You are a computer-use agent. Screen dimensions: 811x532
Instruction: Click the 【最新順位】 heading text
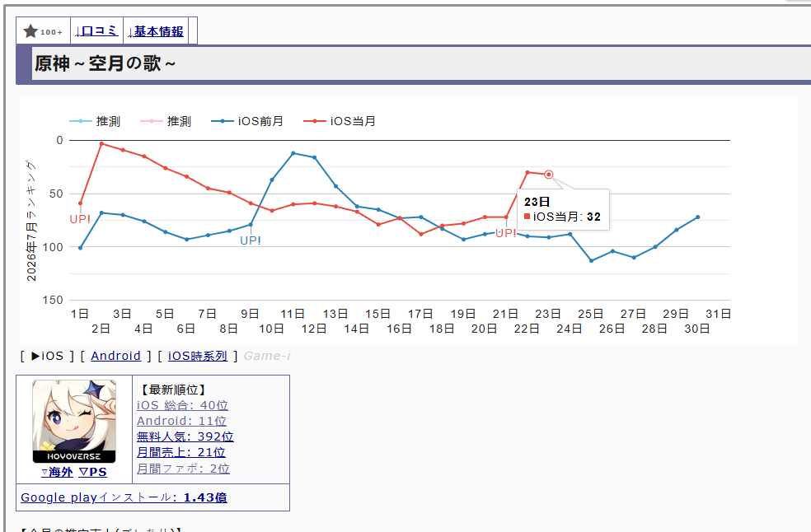174,390
